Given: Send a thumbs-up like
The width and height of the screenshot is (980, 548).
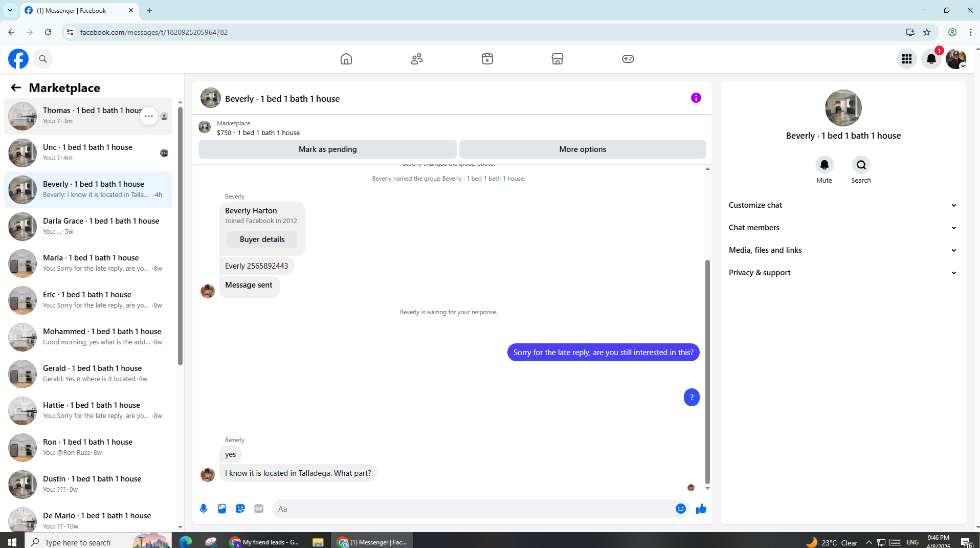Looking at the screenshot, I should coord(701,509).
